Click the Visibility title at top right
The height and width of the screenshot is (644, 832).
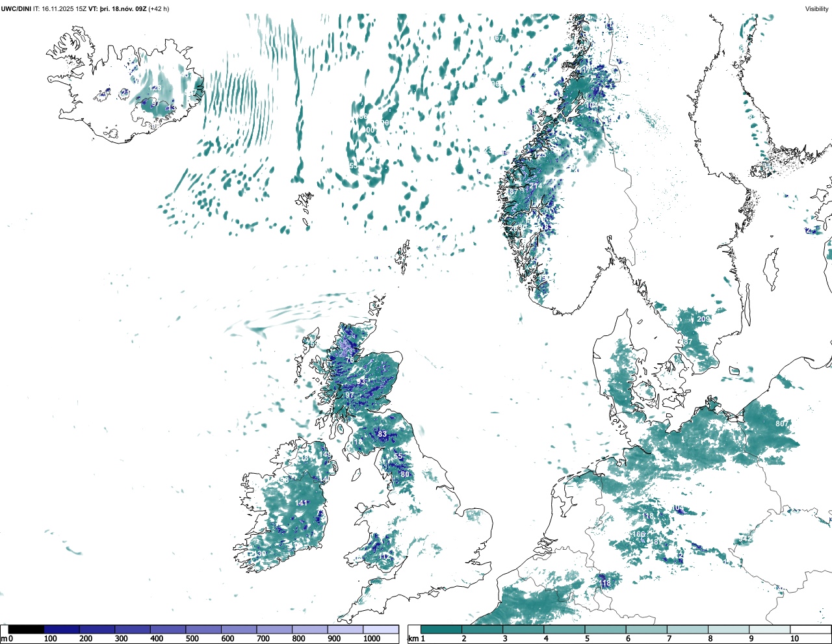click(x=816, y=9)
